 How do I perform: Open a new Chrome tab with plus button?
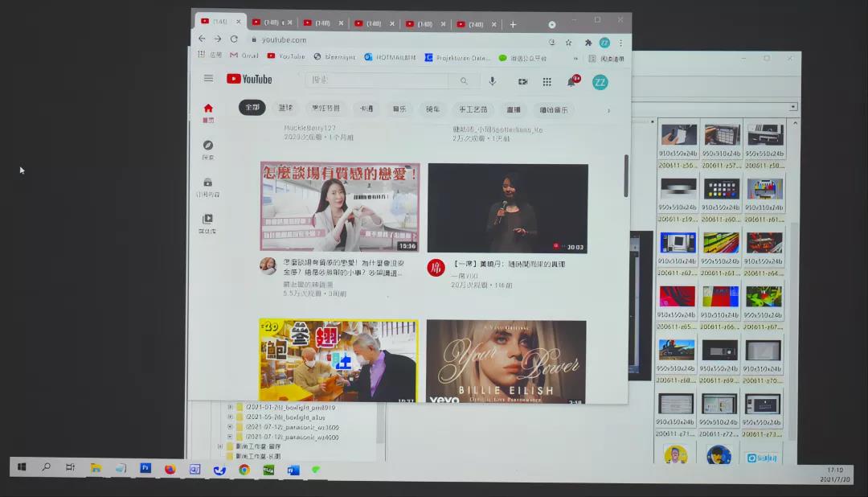coord(513,24)
